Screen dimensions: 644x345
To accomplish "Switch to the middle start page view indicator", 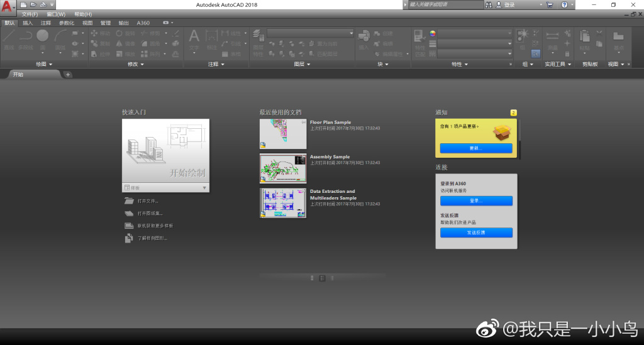I will click(322, 278).
